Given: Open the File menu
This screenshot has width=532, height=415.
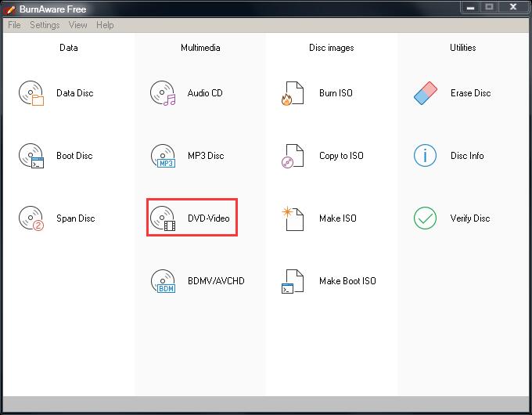Looking at the screenshot, I should point(14,25).
